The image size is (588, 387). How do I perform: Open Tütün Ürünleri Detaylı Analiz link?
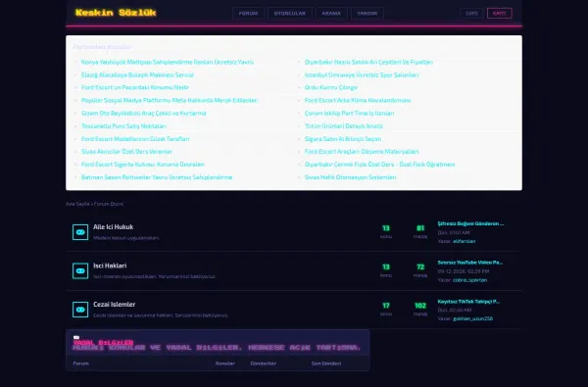[x=344, y=126]
